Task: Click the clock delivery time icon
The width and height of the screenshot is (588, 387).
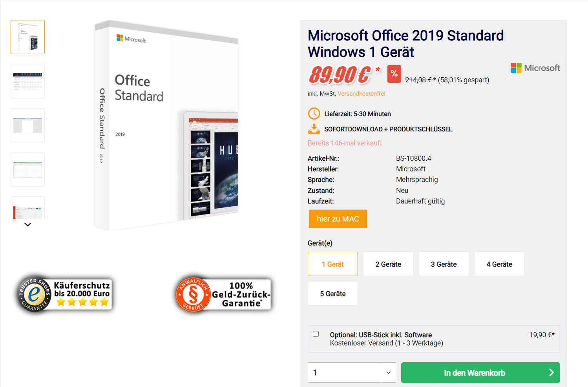Action: click(x=314, y=114)
